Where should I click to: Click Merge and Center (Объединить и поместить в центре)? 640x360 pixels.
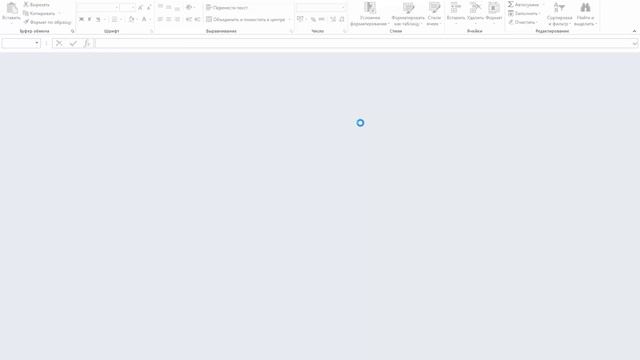[x=245, y=19]
